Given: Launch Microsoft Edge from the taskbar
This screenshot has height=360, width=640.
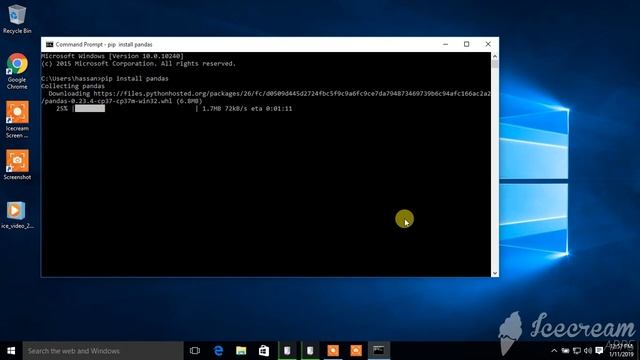Looking at the screenshot, I should click(x=218, y=351).
